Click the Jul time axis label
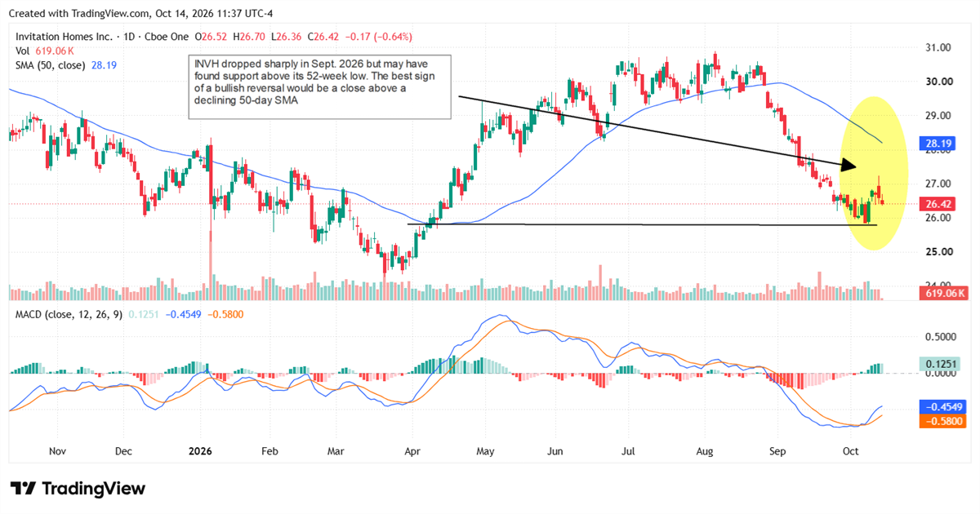 point(629,450)
